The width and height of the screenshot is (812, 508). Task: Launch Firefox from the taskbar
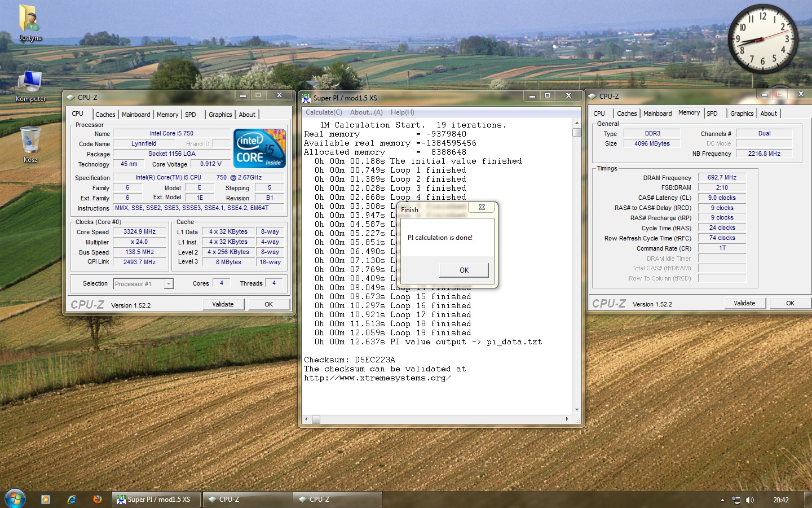98,500
